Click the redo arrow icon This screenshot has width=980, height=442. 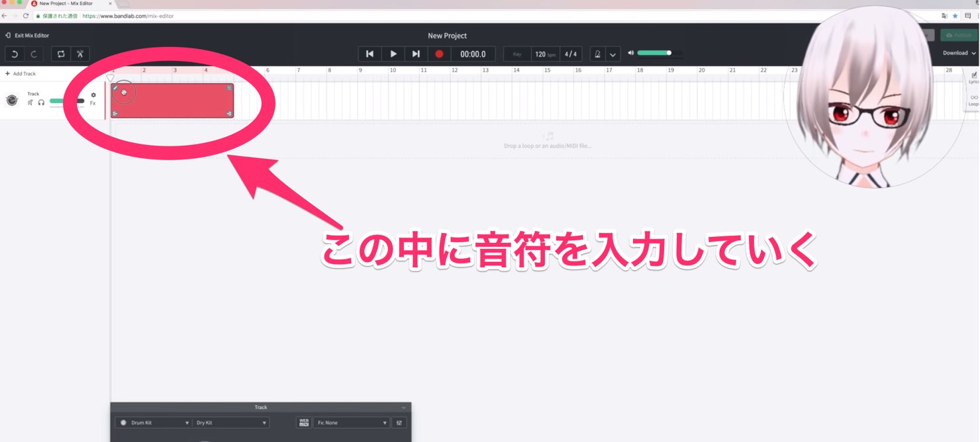(x=34, y=54)
